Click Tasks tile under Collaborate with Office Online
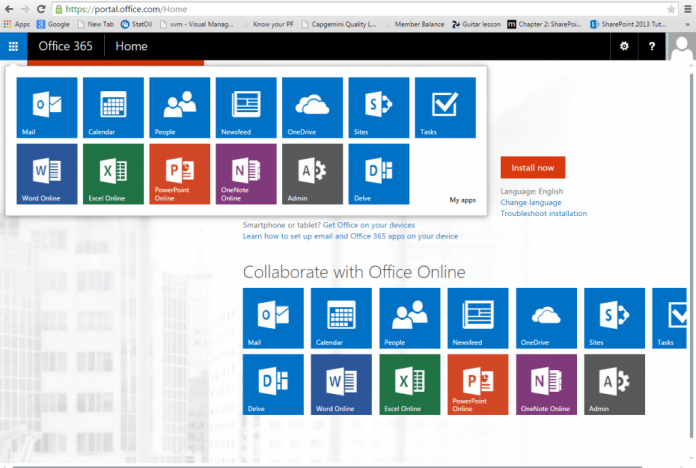This screenshot has width=696, height=468. (669, 318)
